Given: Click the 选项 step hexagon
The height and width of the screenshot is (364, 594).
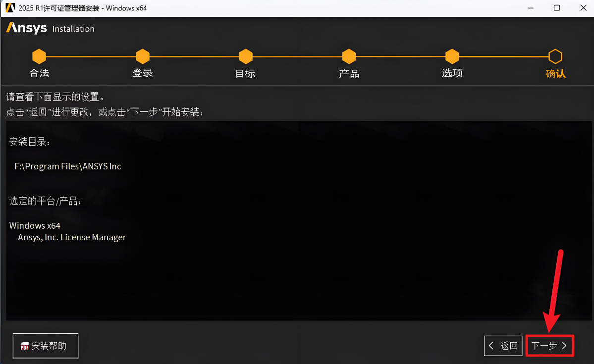Looking at the screenshot, I should [452, 56].
